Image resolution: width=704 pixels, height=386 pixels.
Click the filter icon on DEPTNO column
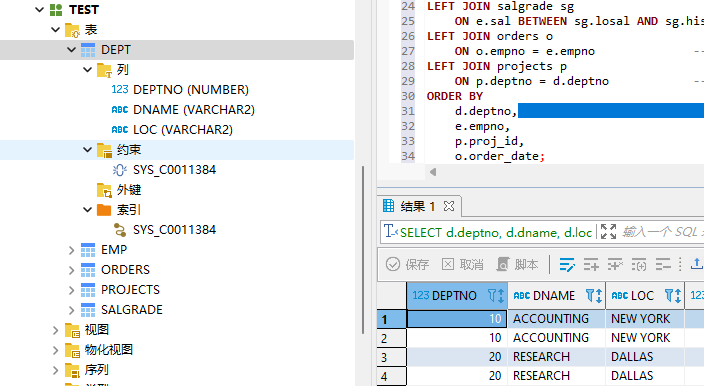point(492,296)
